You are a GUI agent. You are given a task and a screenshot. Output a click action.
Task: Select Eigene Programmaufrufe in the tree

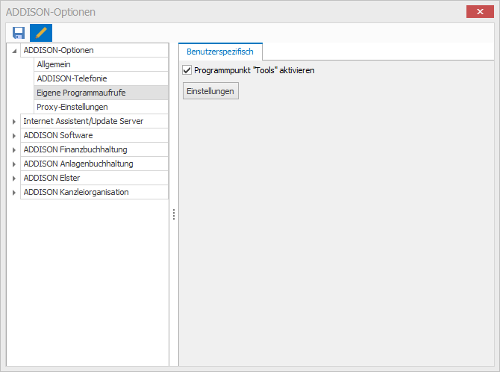click(101, 93)
